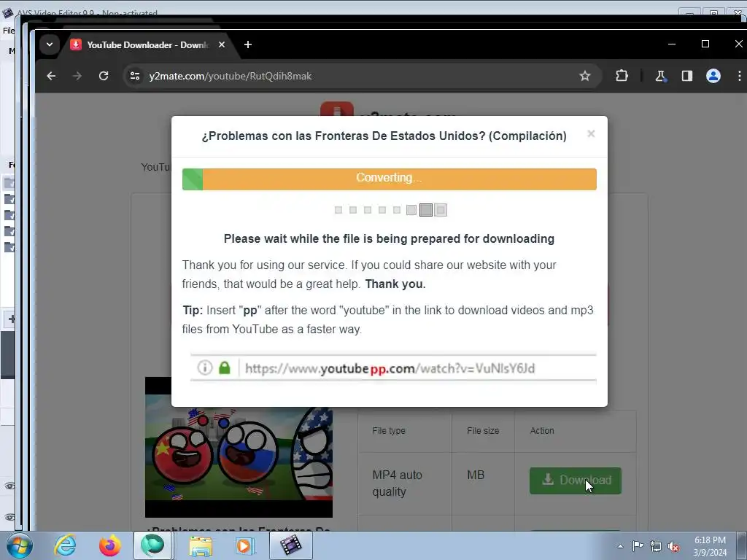This screenshot has width=747, height=560.
Task: Select the YouTube Downloader tab
Action: (147, 44)
